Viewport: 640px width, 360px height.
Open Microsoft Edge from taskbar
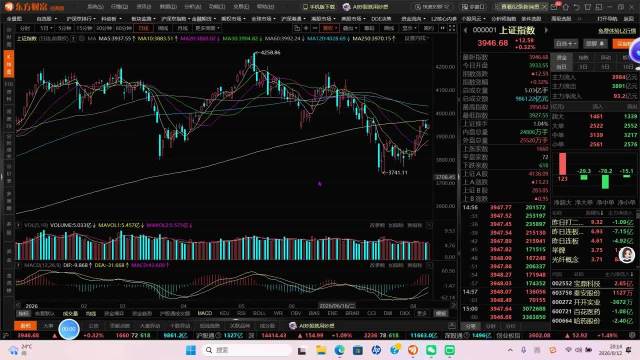(x=339, y=350)
